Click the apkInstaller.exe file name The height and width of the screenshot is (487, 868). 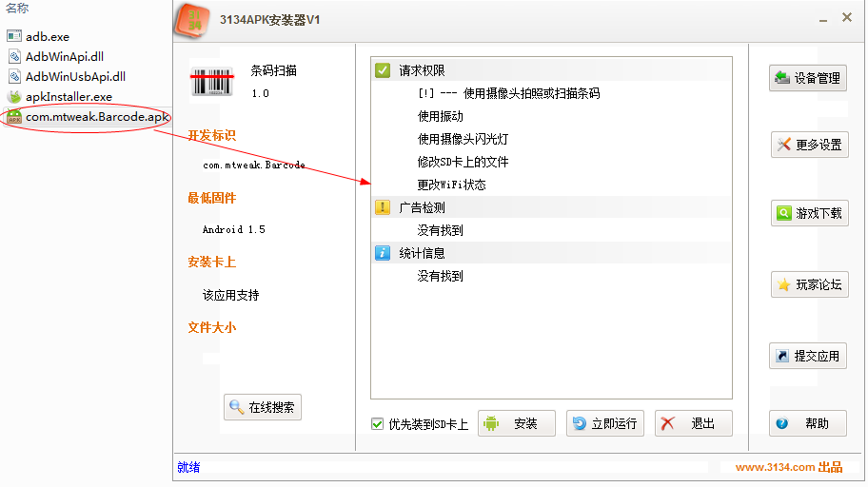click(x=69, y=97)
